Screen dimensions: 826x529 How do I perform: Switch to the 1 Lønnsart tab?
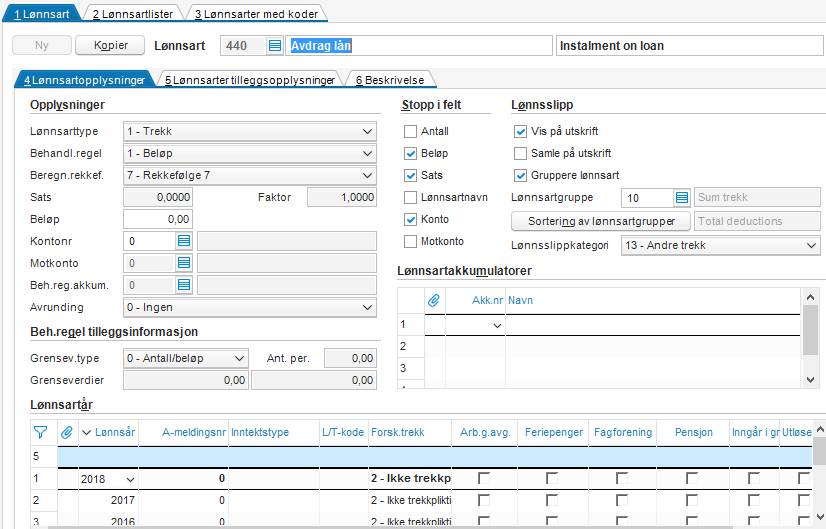(x=42, y=14)
